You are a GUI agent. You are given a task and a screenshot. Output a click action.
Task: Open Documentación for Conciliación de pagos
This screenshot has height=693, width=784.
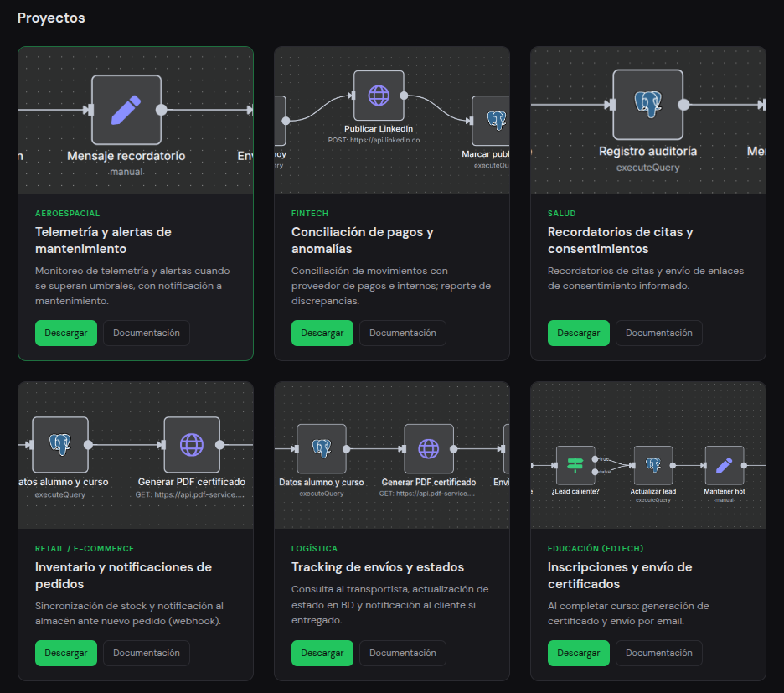click(402, 333)
